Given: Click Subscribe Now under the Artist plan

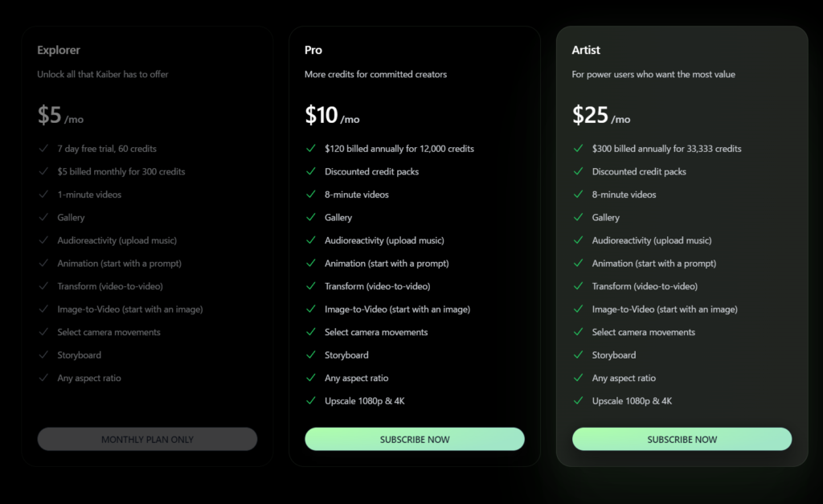Looking at the screenshot, I should pyautogui.click(x=682, y=439).
